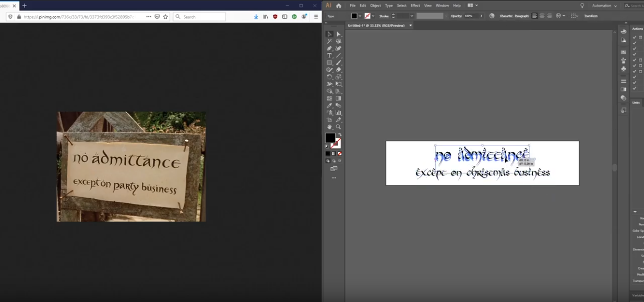Select the Rectangle tool

[x=329, y=63]
